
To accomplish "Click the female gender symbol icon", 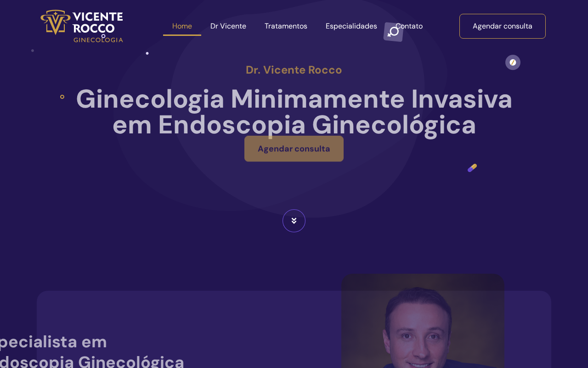I will point(393,32).
